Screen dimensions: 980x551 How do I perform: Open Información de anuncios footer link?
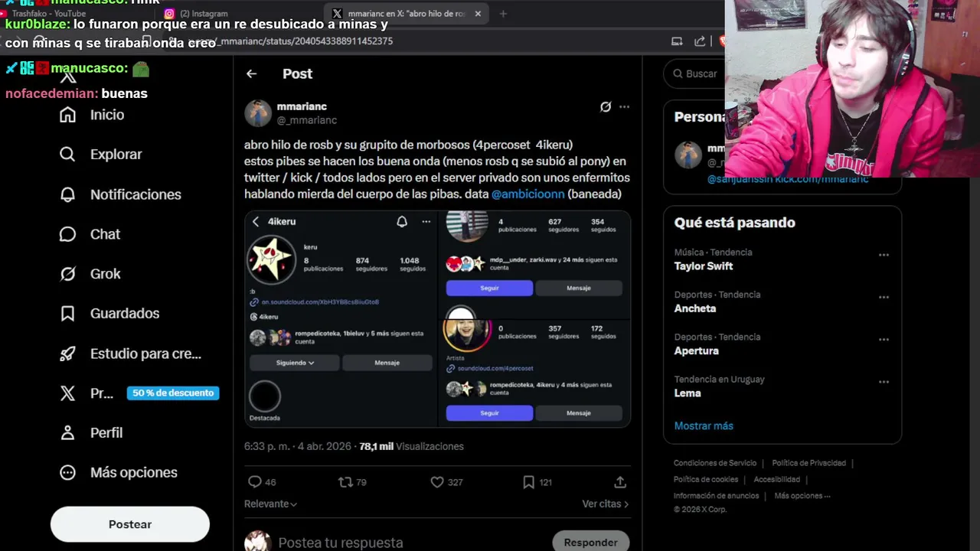716,496
